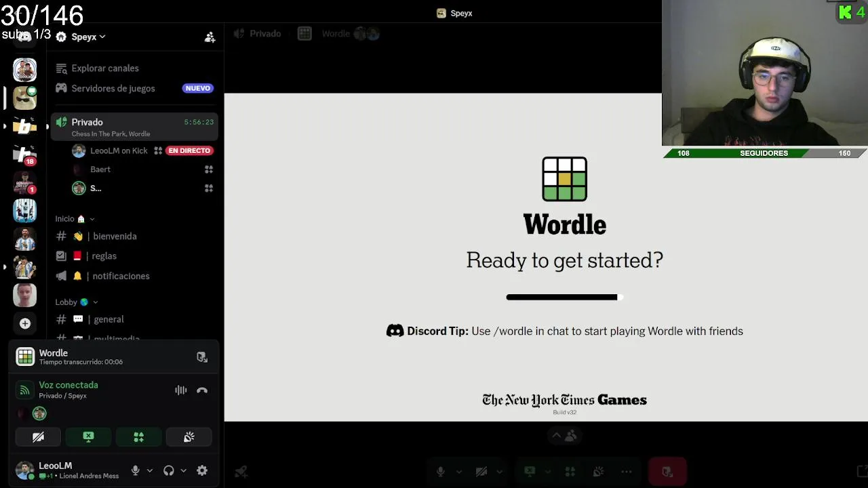Open soundboard in voice panel
The image size is (868, 488).
tap(189, 437)
